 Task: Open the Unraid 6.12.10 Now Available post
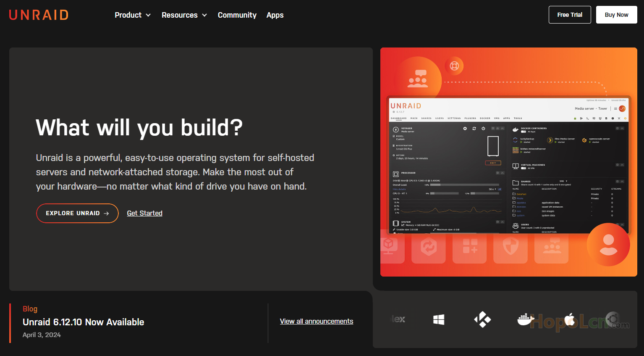tap(84, 322)
